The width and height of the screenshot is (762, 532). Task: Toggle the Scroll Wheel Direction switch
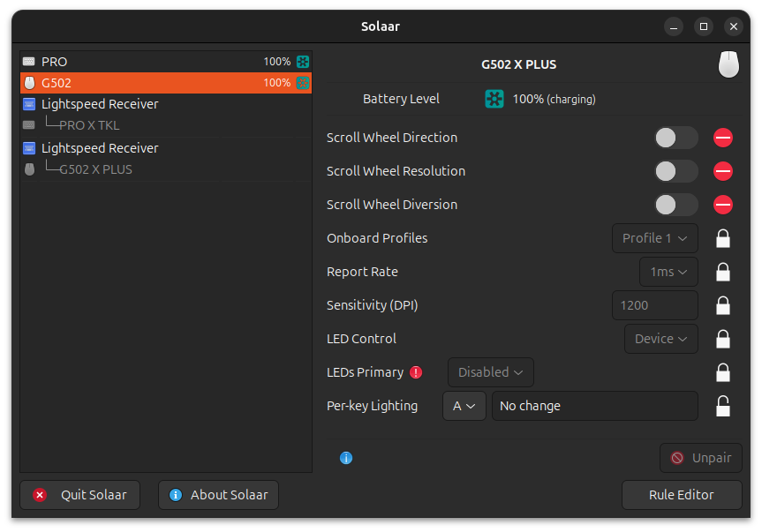pyautogui.click(x=676, y=138)
